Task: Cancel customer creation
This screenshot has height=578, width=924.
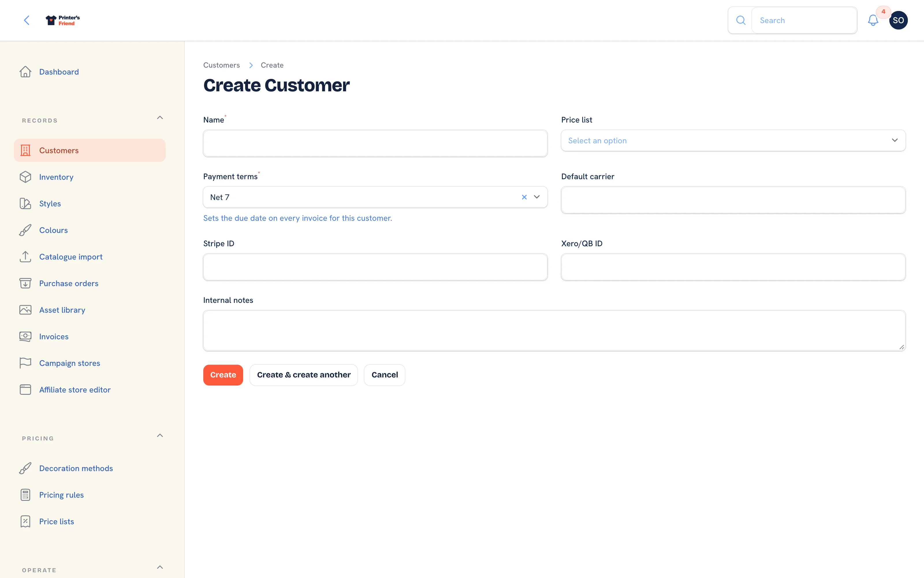Action: [385, 375]
